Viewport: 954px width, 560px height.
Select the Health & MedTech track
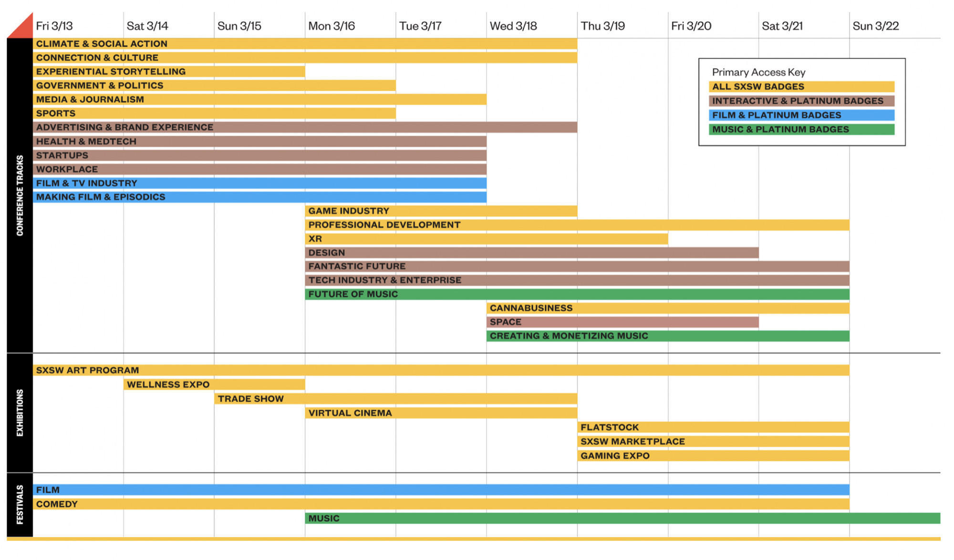259,142
